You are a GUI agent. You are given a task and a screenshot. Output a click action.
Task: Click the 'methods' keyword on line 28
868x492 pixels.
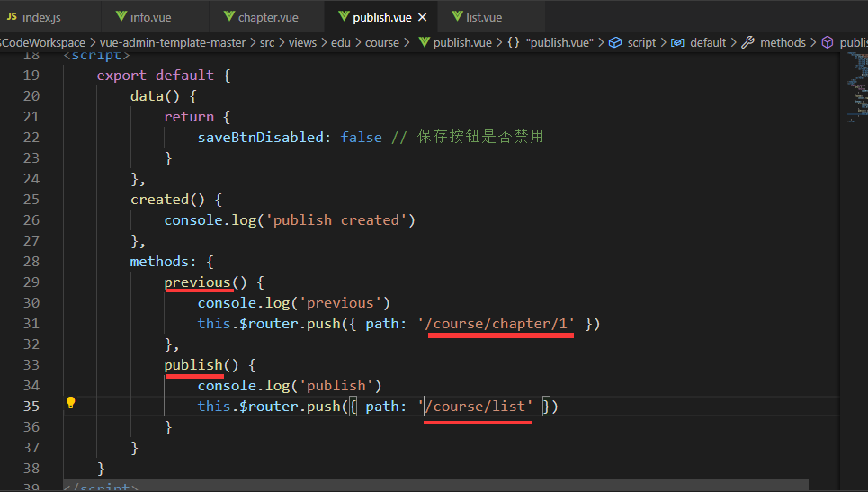(159, 261)
